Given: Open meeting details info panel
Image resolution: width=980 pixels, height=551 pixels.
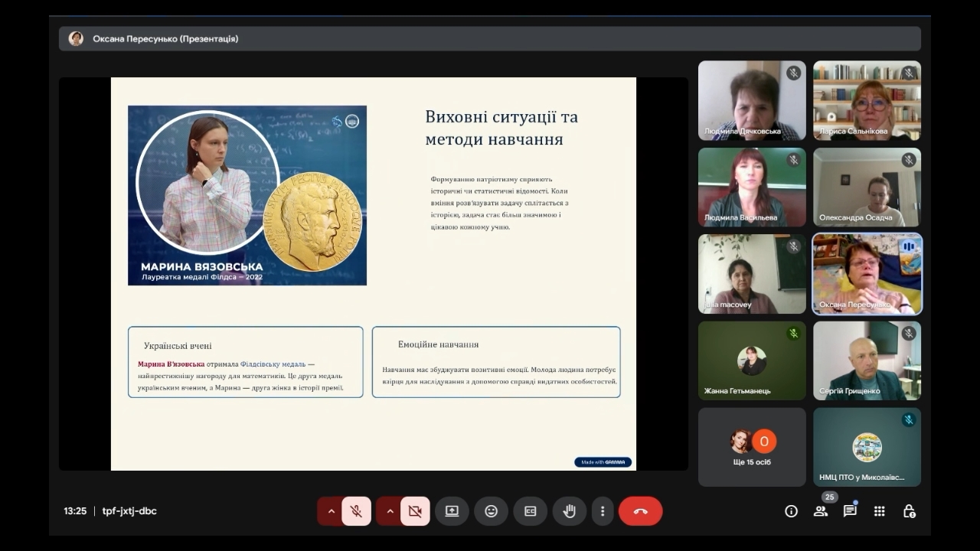Looking at the screenshot, I should 791,511.
